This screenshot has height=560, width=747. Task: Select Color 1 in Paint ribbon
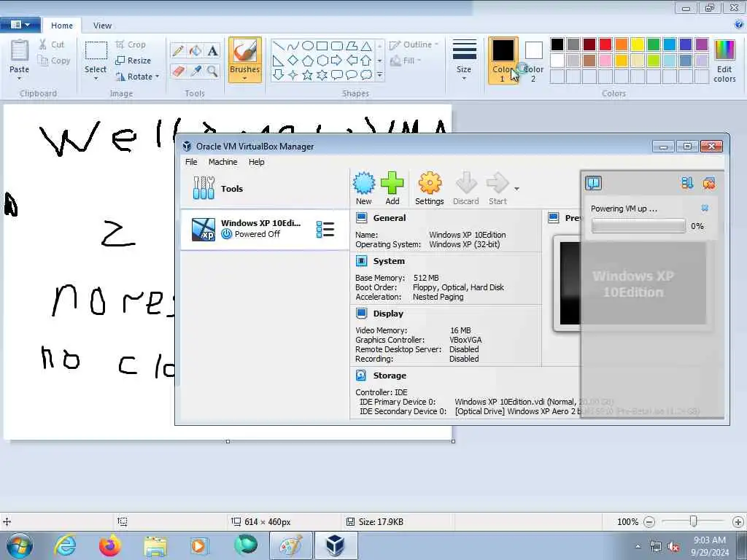tap(503, 60)
